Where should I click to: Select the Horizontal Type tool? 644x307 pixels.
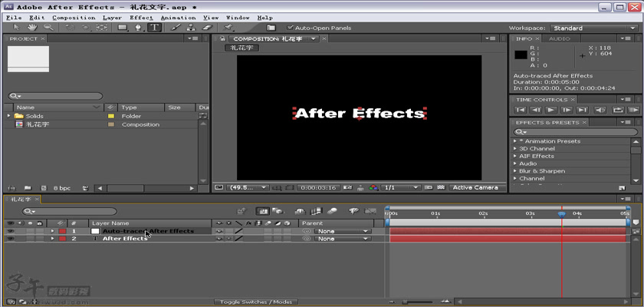point(154,28)
